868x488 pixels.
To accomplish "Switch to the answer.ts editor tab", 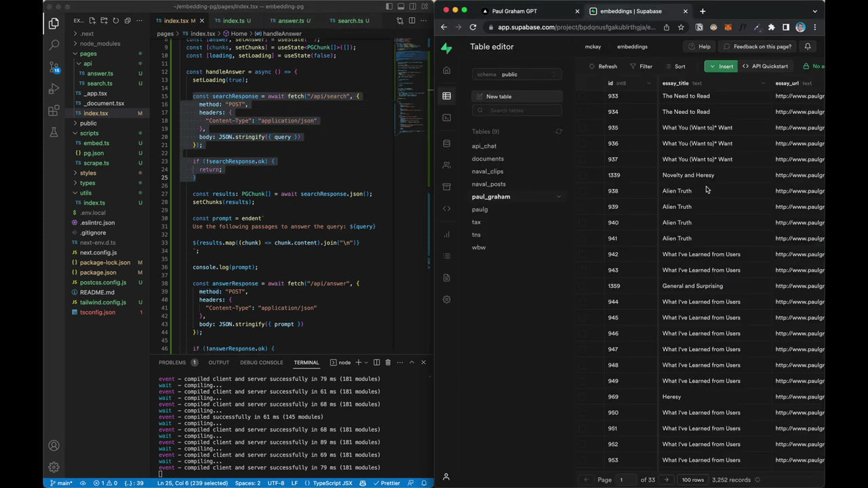I will (x=290, y=21).
